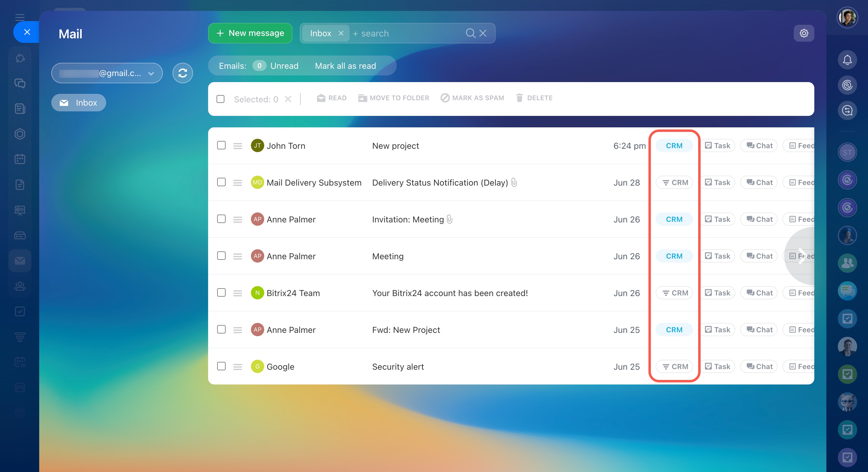Screen dimensions: 868x472
Task: Open mail settings gear icon
Action: pos(804,33)
